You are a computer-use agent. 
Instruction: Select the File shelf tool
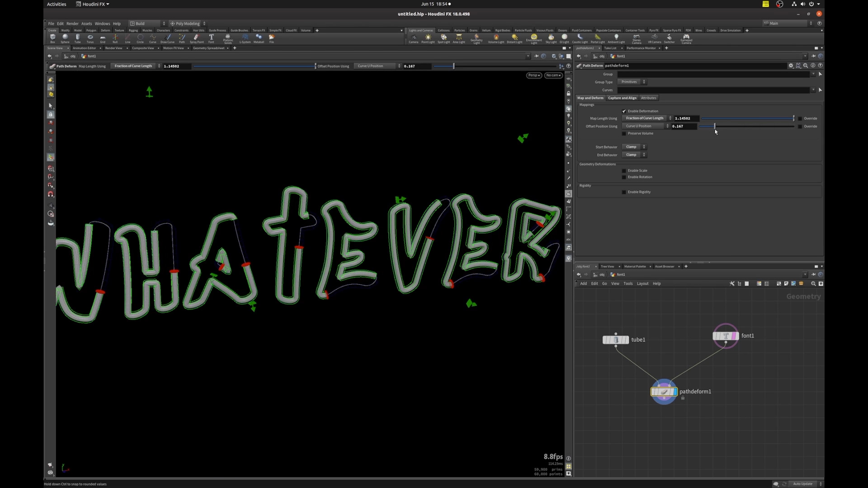(x=272, y=38)
